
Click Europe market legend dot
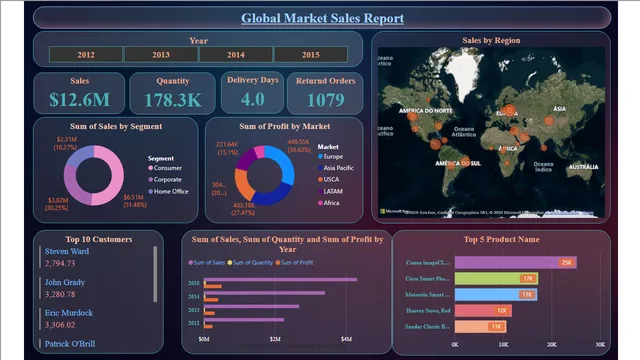(x=320, y=156)
